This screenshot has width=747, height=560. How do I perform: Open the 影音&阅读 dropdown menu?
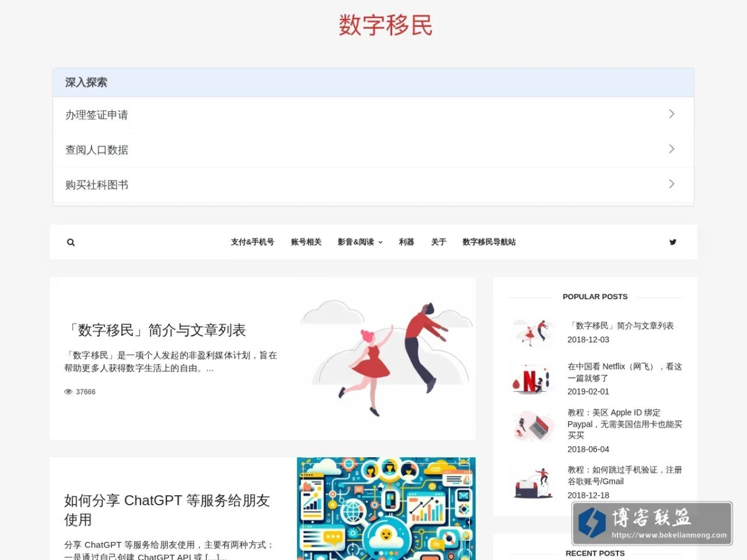click(360, 242)
